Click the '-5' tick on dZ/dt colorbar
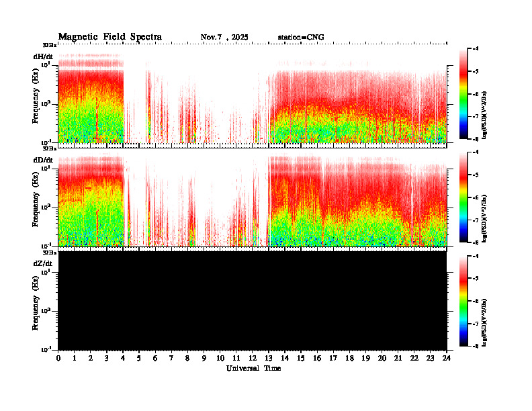532x411 pixels. 476,279
